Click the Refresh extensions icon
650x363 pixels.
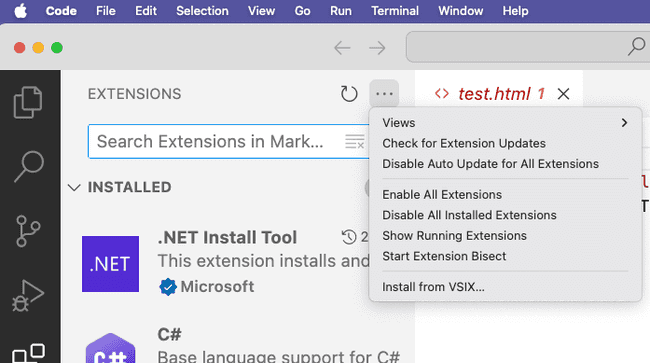click(349, 94)
